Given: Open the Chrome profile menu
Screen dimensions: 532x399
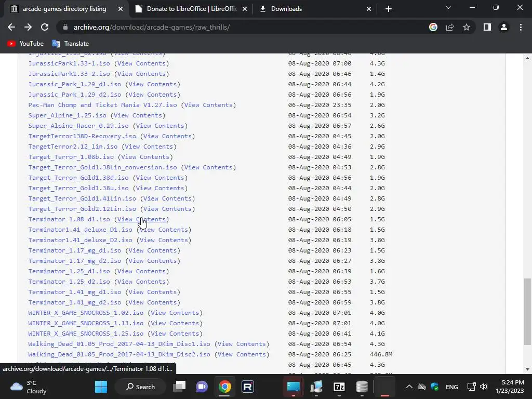Looking at the screenshot, I should (x=504, y=27).
